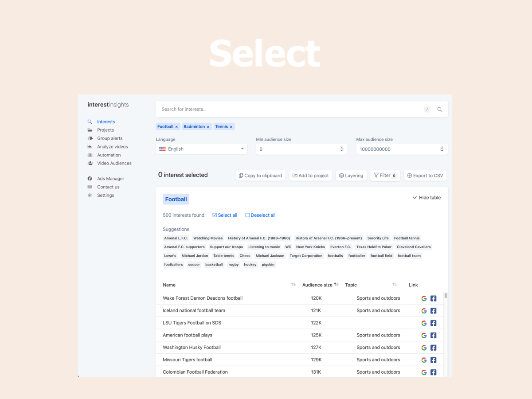Click the search magnifier icon in search bar

439,110
